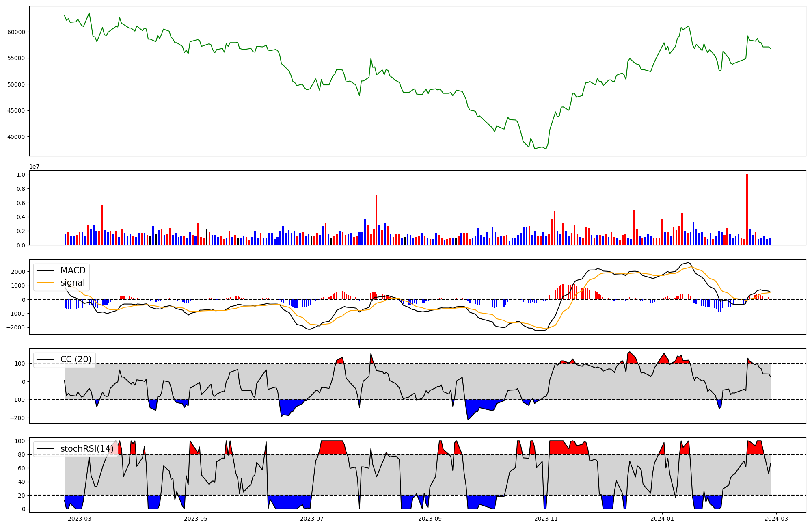Screen dimensions: 812x528
Task: Click the 40000 price axis tick label
Action: click(16, 137)
